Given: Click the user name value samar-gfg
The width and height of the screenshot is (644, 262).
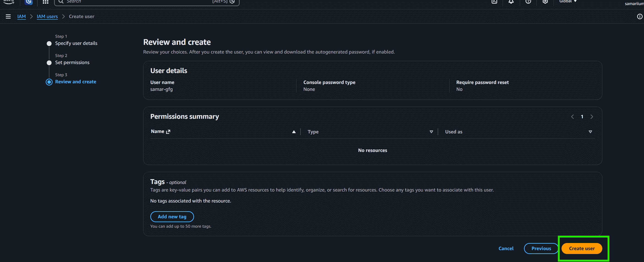Looking at the screenshot, I should (x=161, y=89).
